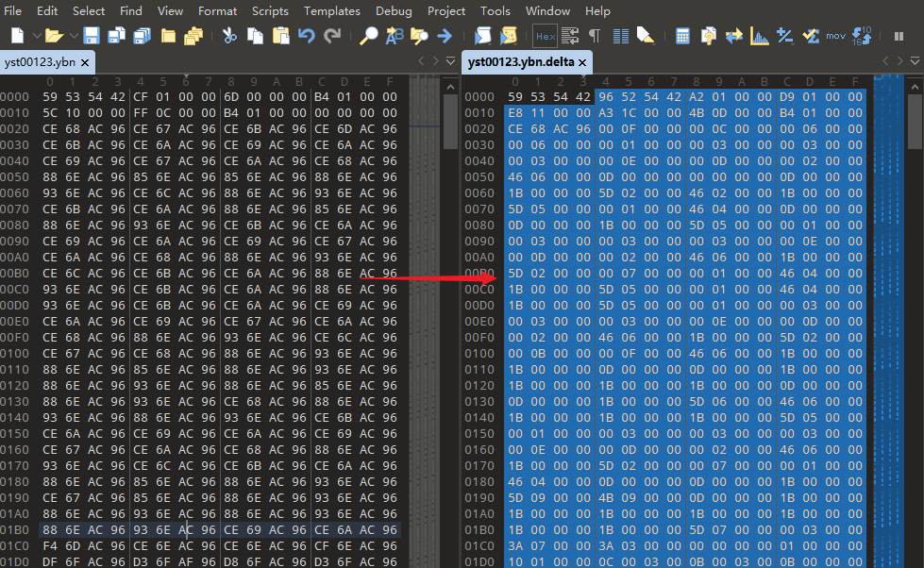Toggle show whitespace pilcrow icon
This screenshot has height=568, width=924.
[595, 36]
